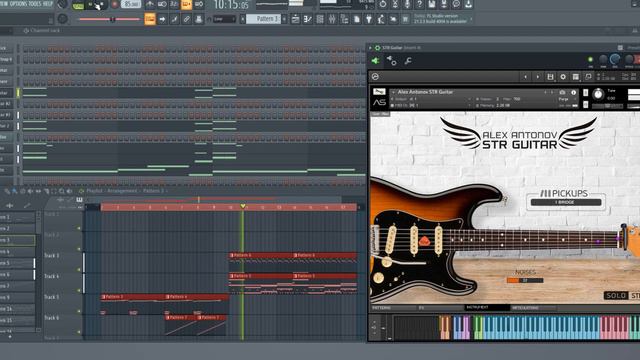Click the Kontakt save floppy icon
Screen dimensions: 640x360
tap(550, 77)
